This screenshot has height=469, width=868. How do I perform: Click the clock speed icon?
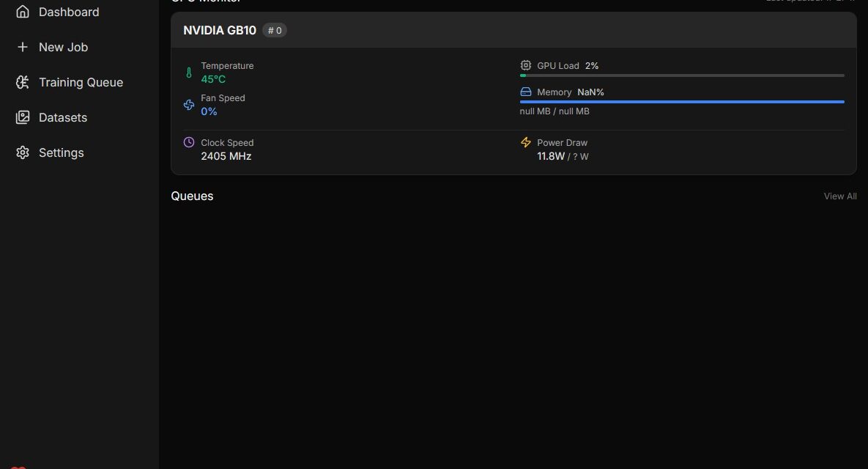[189, 142]
